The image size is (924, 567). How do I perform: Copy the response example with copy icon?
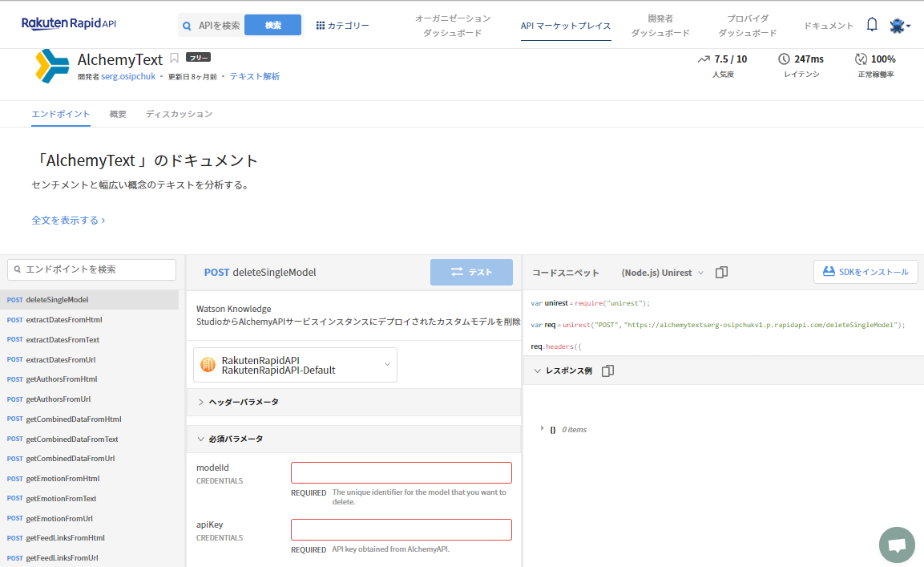click(607, 371)
